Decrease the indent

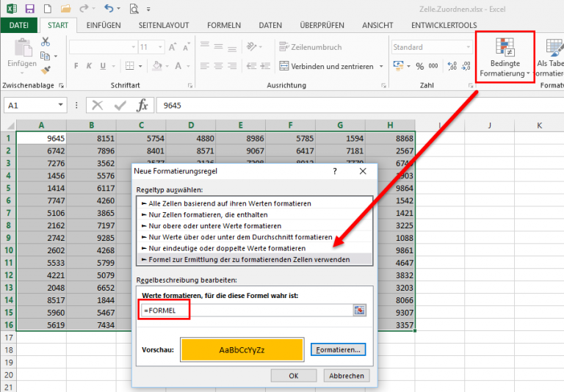point(251,66)
